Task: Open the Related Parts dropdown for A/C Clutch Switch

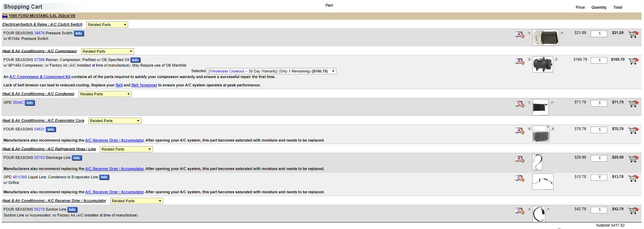Action: coord(107,25)
